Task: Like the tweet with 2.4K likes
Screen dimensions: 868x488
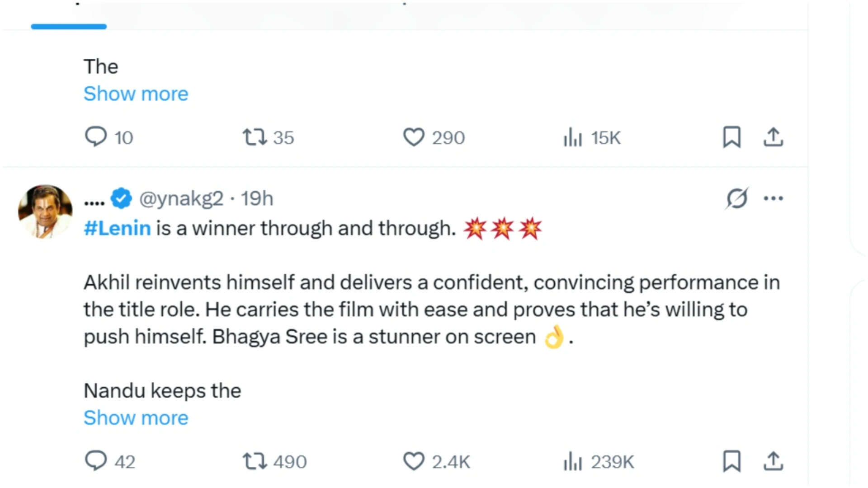Action: (x=436, y=461)
